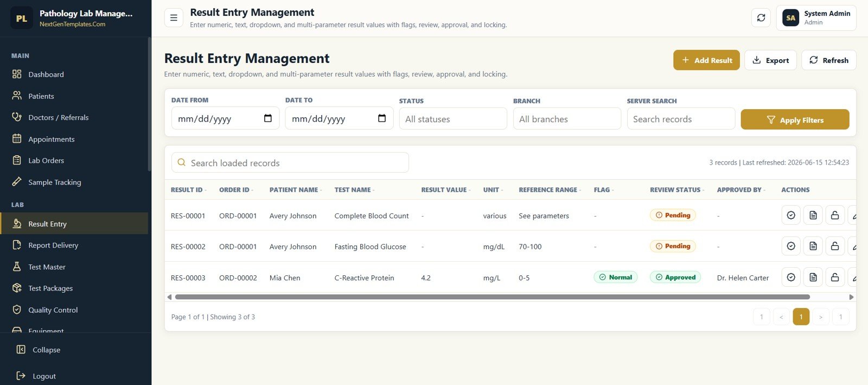Click the table scrollbar right arrow
The height and width of the screenshot is (385, 868).
pyautogui.click(x=851, y=297)
